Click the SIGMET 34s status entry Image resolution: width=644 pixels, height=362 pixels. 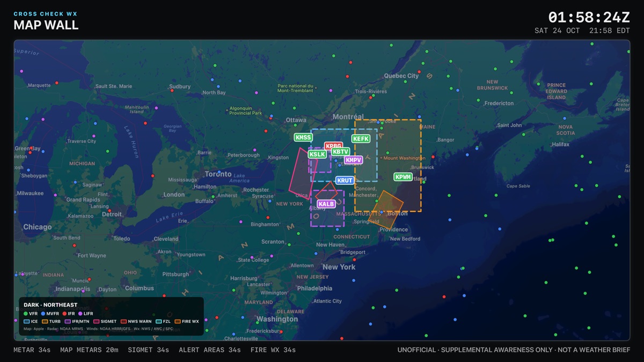pos(149,350)
